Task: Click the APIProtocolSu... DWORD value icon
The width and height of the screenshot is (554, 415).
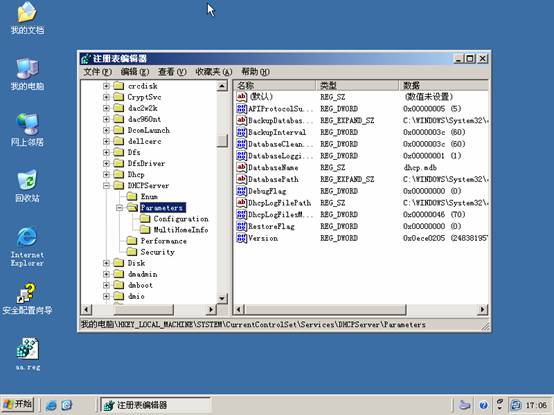Action: [x=241, y=108]
